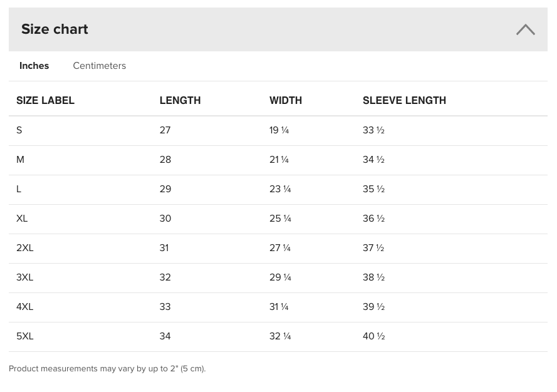Click the length value 30 for XL

[x=165, y=219]
